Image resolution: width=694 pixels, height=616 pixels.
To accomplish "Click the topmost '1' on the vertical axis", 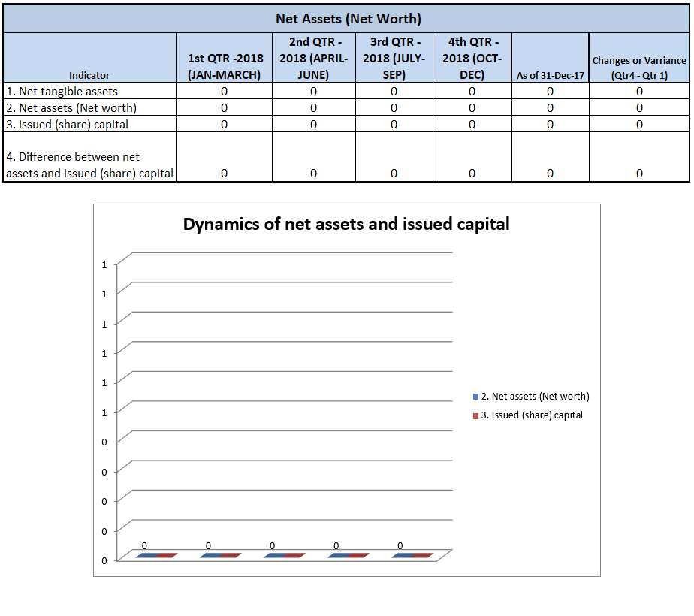I will pos(104,265).
